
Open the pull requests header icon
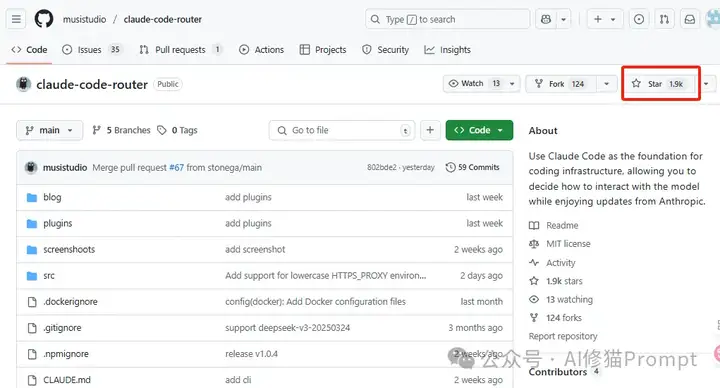tap(664, 19)
